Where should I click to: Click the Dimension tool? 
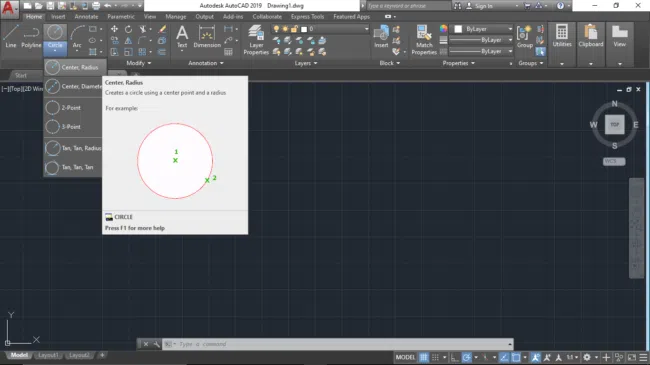207,36
